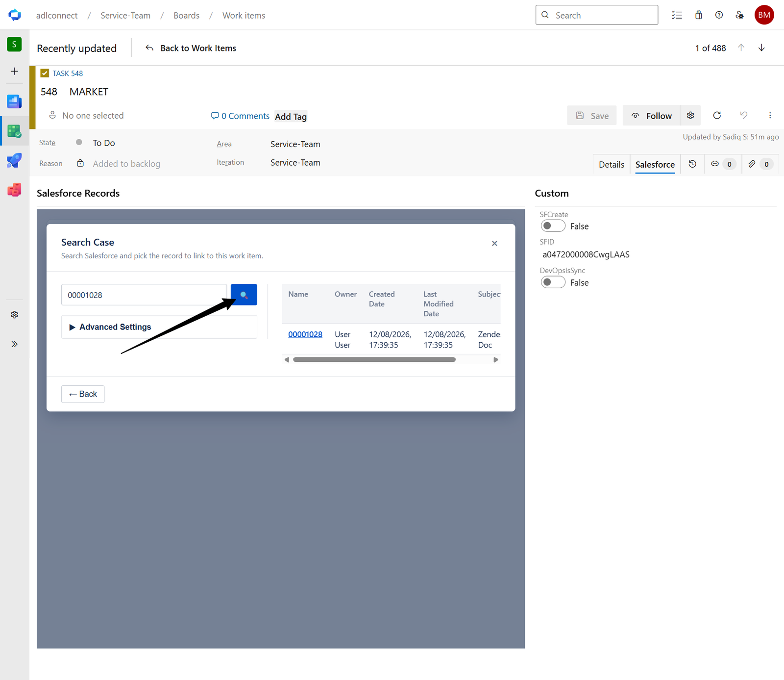Click the top Search box

tap(597, 15)
